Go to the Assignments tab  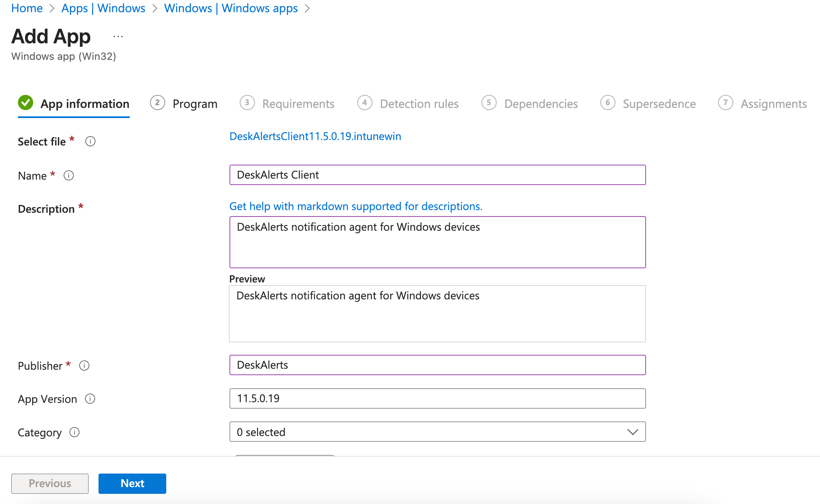point(773,104)
